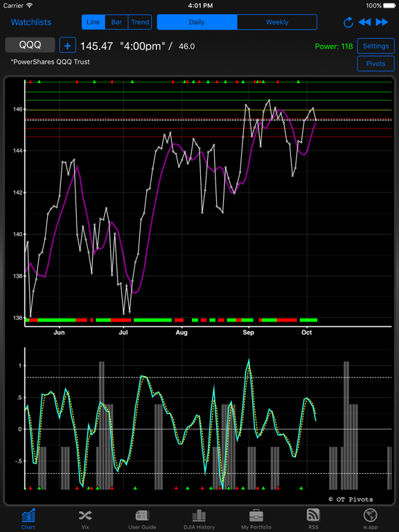
Task: Switch to Trend chart style
Action: tap(140, 22)
